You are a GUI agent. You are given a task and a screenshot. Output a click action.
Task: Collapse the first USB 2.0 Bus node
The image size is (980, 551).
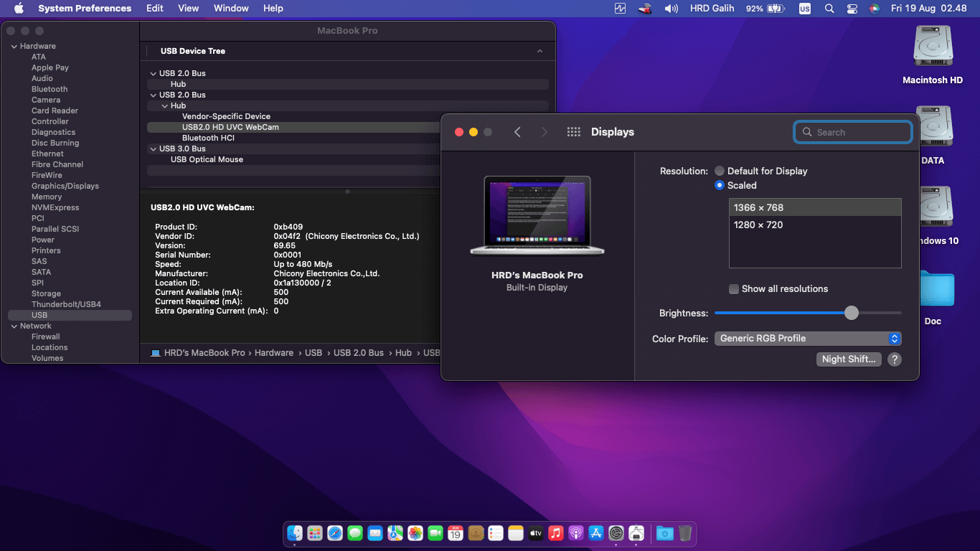coord(154,73)
